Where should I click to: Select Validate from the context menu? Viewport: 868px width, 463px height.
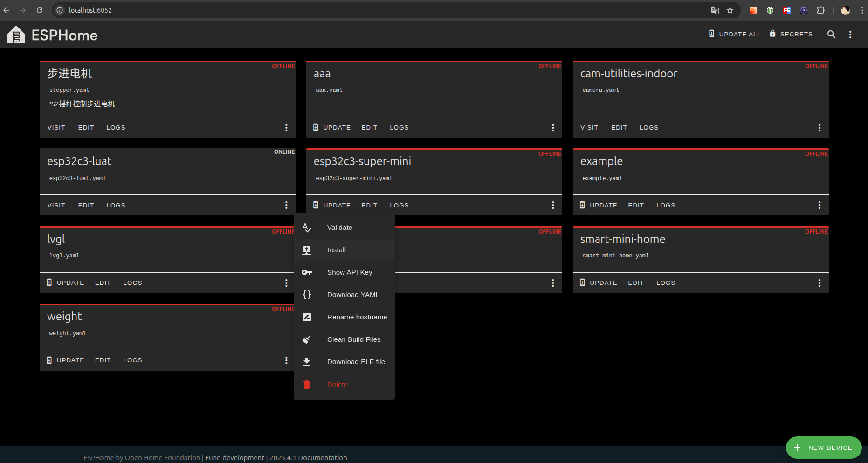pyautogui.click(x=344, y=228)
